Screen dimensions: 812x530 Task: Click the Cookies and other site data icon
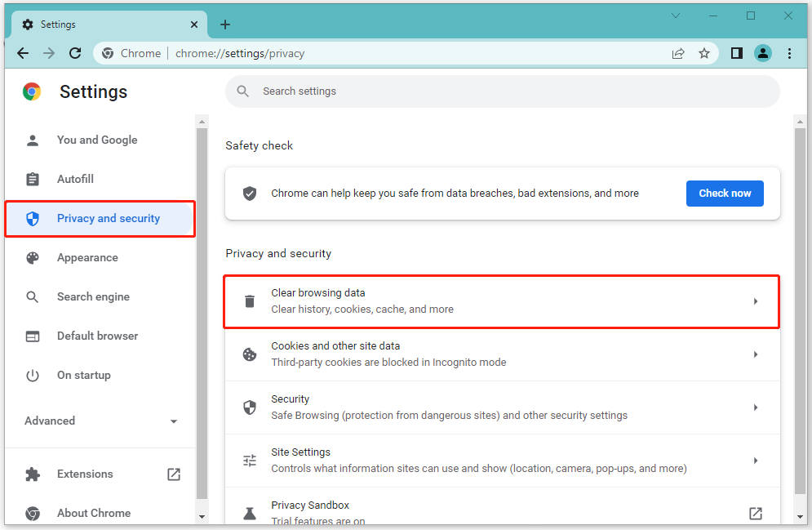[x=249, y=354]
